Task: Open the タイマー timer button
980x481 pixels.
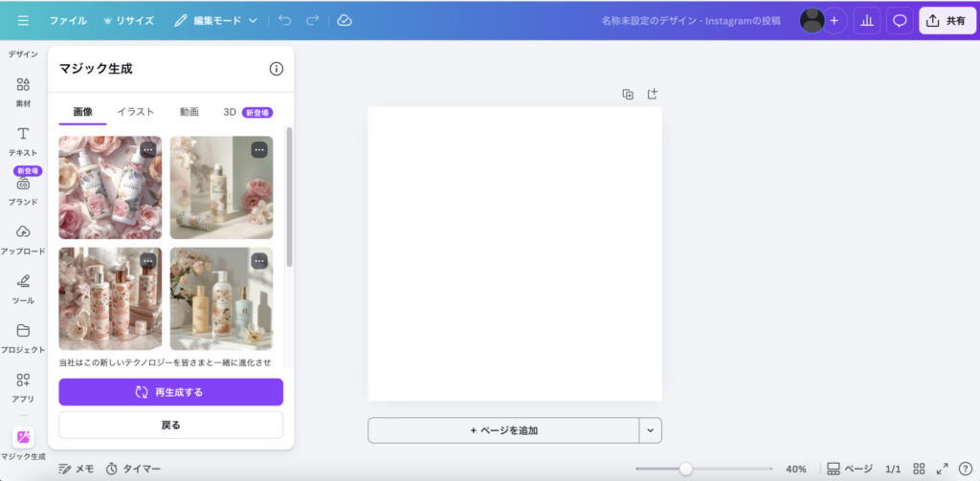Action: [x=133, y=469]
